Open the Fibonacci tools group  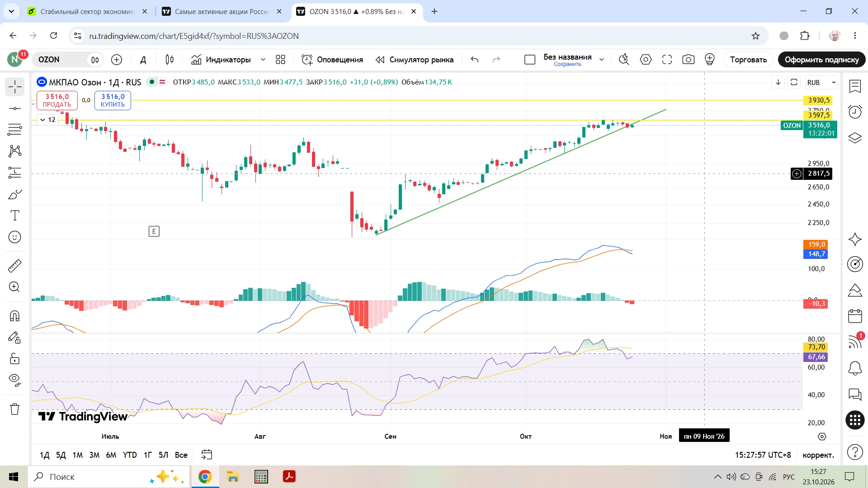pos(15,130)
